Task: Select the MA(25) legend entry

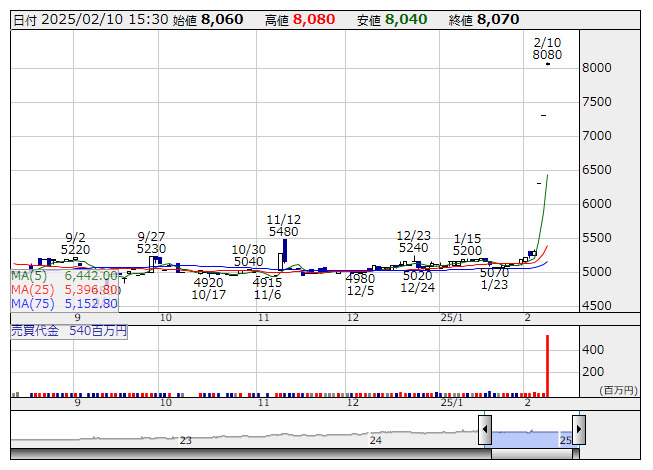Action: 63,289
